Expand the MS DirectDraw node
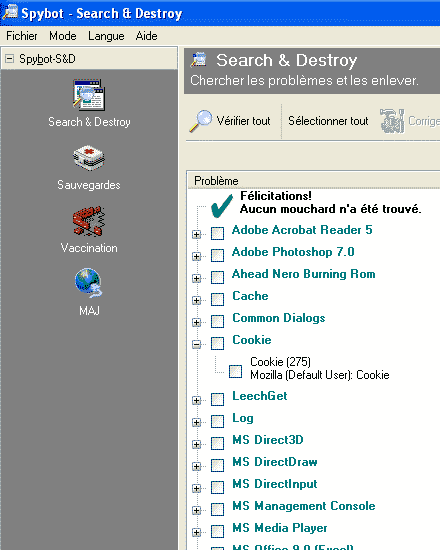 [x=196, y=467]
